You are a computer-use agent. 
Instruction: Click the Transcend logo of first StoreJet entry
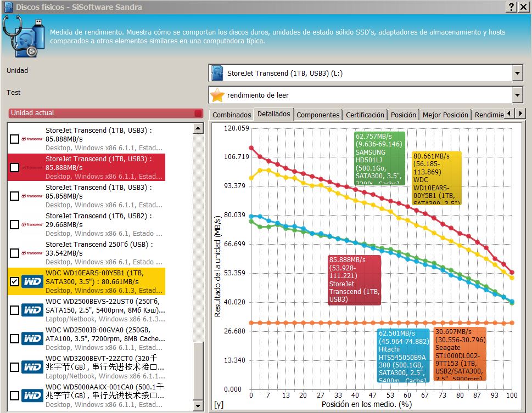click(x=32, y=139)
